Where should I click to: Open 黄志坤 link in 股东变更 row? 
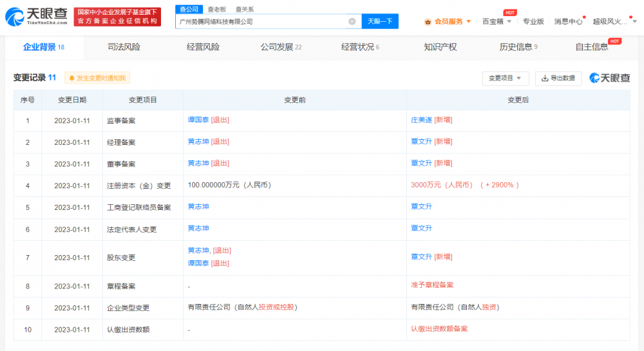(x=198, y=251)
